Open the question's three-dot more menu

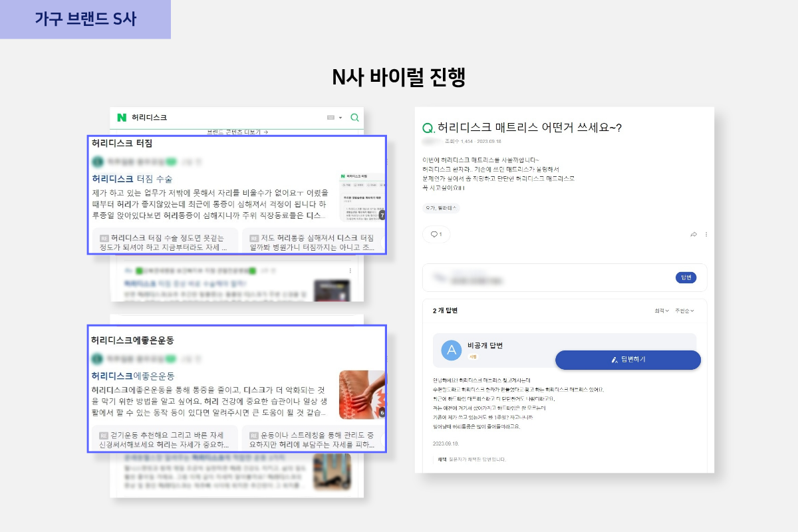(706, 234)
